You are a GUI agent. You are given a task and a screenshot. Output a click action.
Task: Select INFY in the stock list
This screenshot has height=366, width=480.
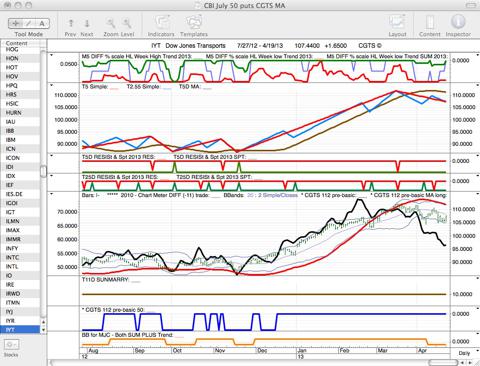tap(20, 248)
